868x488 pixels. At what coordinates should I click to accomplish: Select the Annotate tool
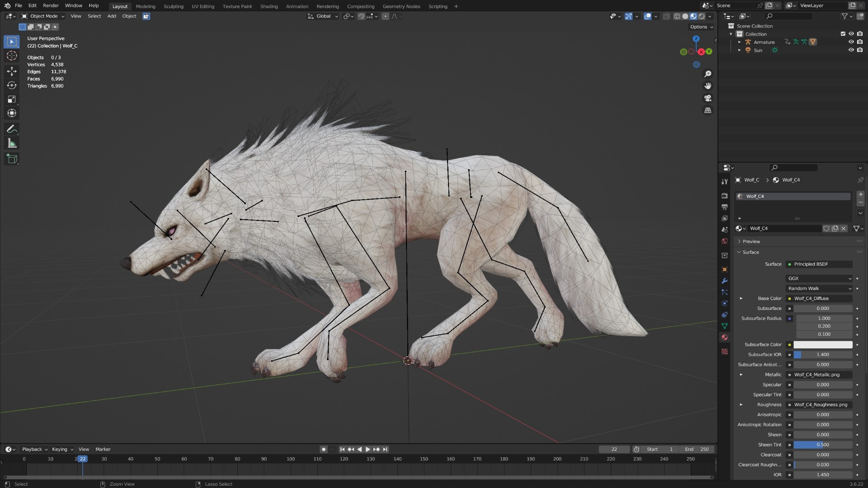point(12,129)
